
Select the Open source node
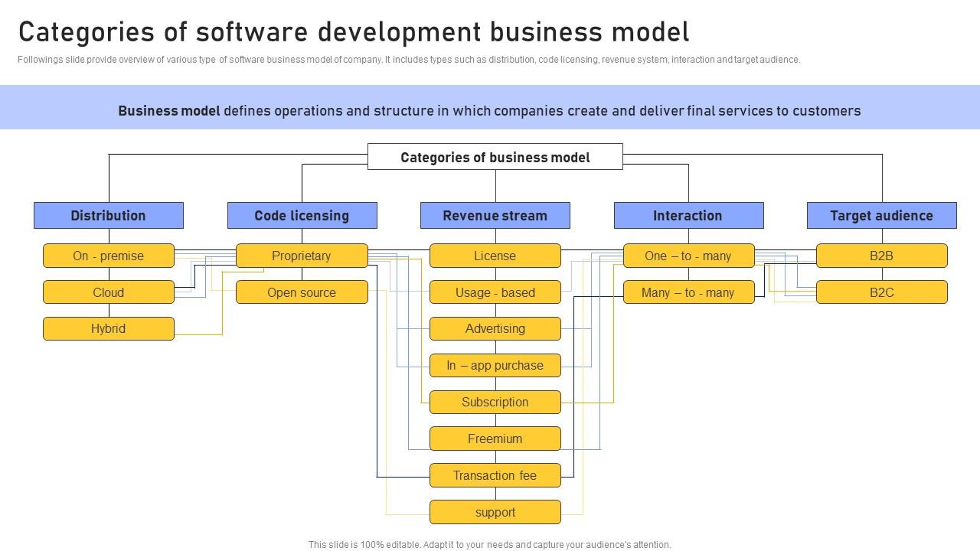pos(302,292)
